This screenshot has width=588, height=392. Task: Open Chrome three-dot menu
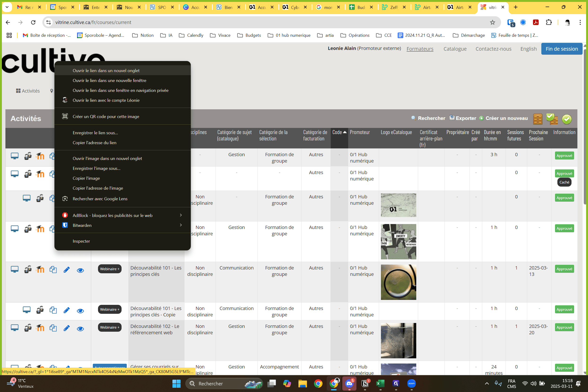point(580,22)
